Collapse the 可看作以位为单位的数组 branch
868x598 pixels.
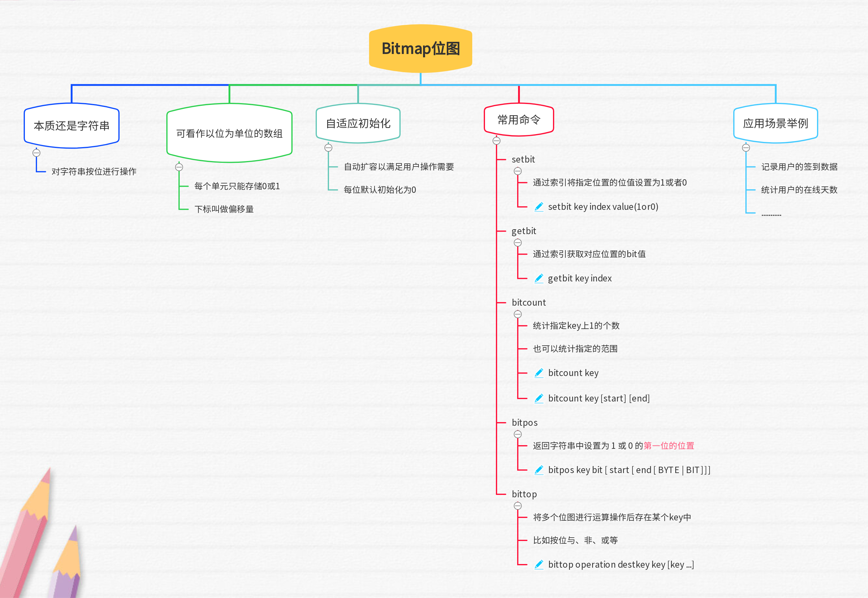[179, 167]
